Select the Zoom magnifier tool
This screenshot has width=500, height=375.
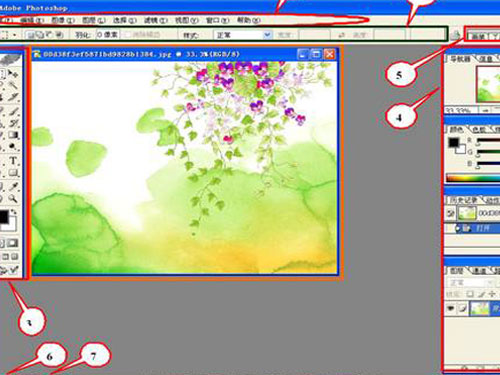[13, 199]
